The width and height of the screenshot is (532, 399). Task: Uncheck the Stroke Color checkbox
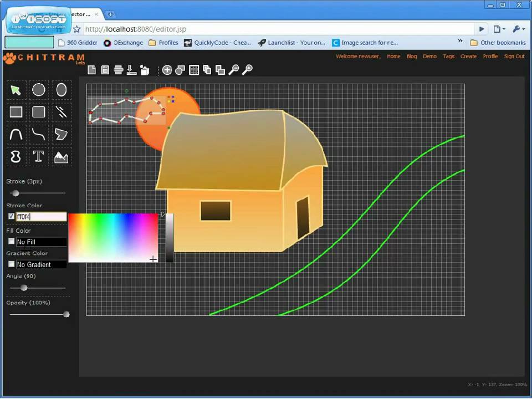point(12,216)
